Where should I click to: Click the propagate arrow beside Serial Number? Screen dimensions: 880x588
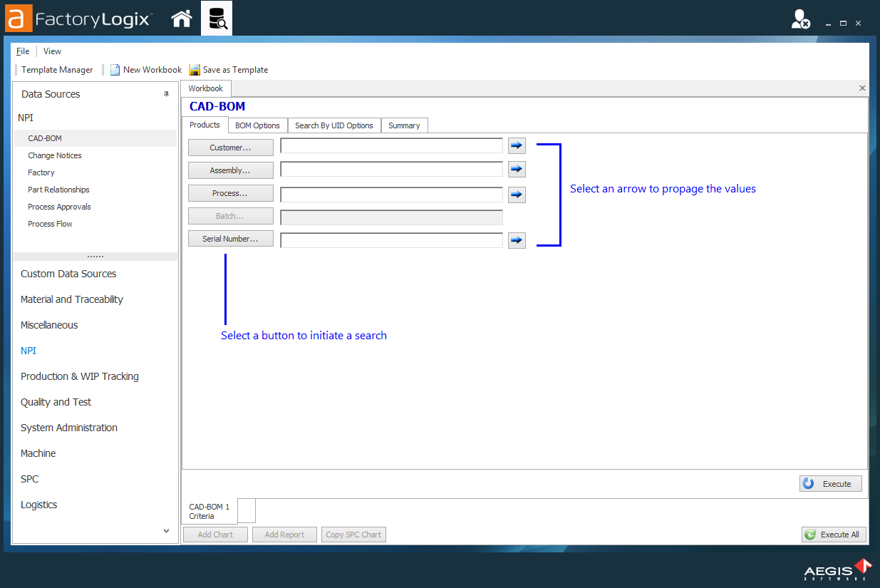click(517, 239)
